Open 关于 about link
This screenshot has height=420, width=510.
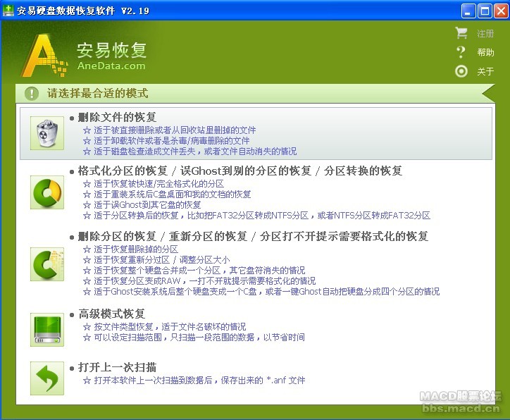point(485,71)
